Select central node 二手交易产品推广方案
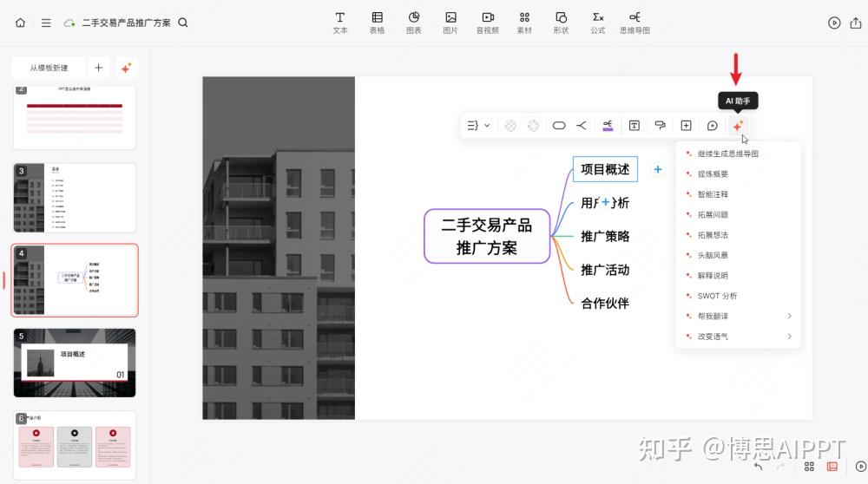868x484 pixels. tap(487, 236)
